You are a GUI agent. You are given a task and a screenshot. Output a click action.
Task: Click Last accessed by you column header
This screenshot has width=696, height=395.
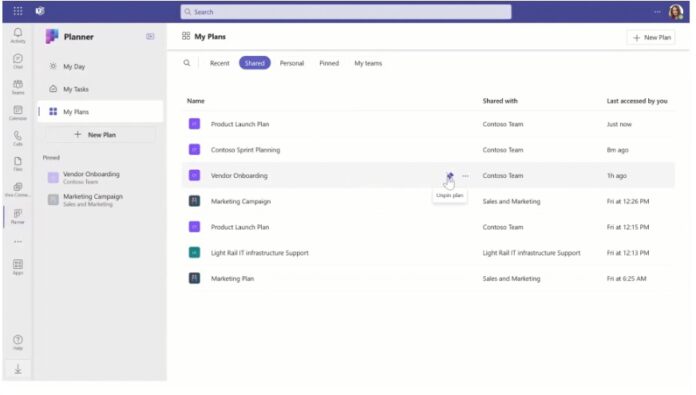(x=637, y=101)
